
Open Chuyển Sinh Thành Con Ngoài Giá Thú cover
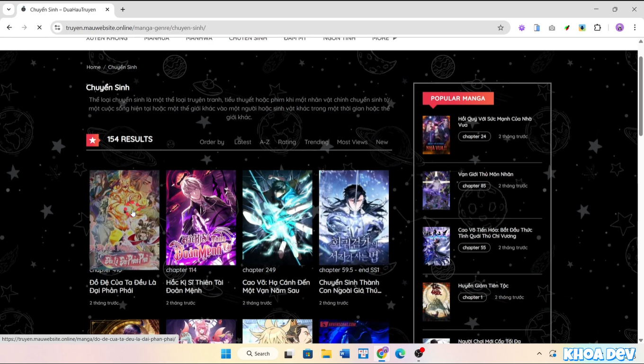pyautogui.click(x=354, y=218)
